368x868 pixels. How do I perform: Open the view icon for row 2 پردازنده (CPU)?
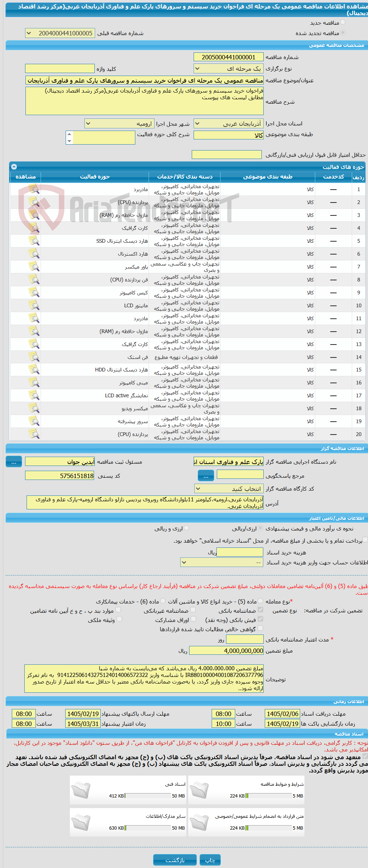(34, 202)
